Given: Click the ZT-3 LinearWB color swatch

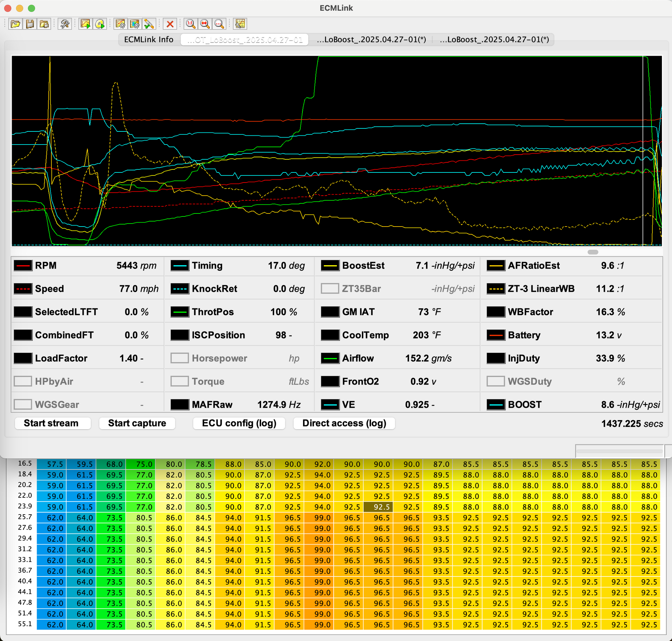Looking at the screenshot, I should pos(496,289).
